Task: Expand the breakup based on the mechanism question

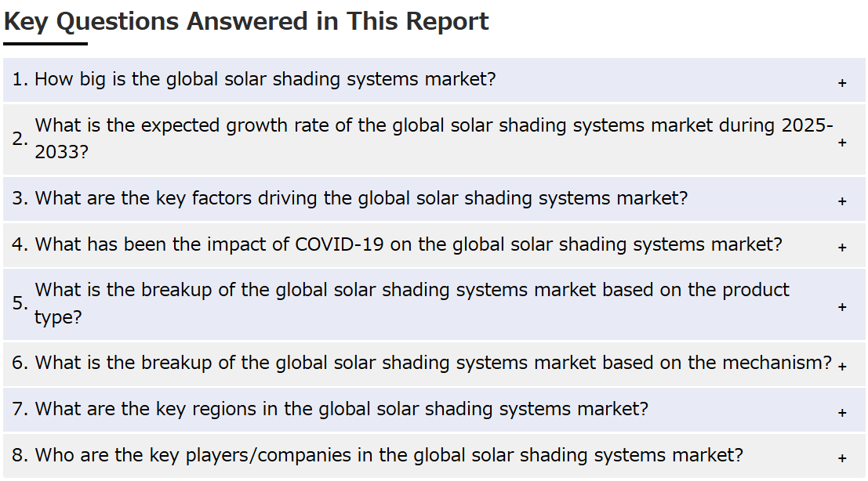Action: click(434, 363)
